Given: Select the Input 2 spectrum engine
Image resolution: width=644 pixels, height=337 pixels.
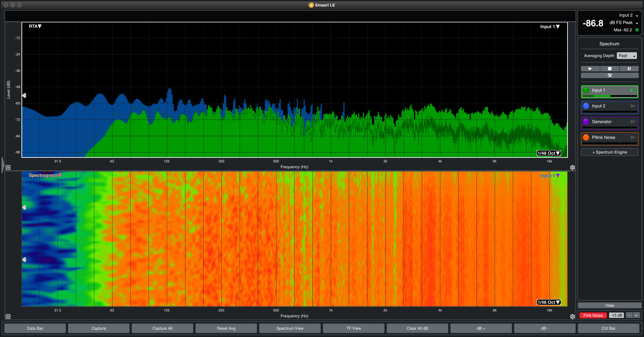Looking at the screenshot, I should tap(610, 107).
